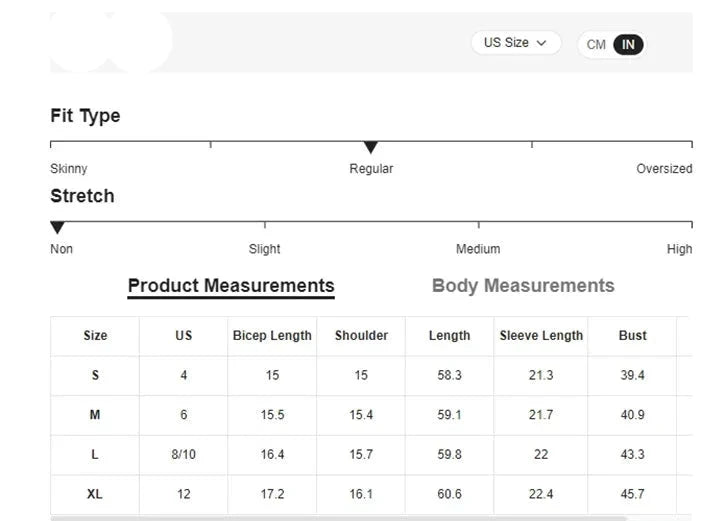Click the horizontal scrollbar beneath the table
The height and width of the screenshot is (521, 727).
pyautogui.click(x=340, y=518)
